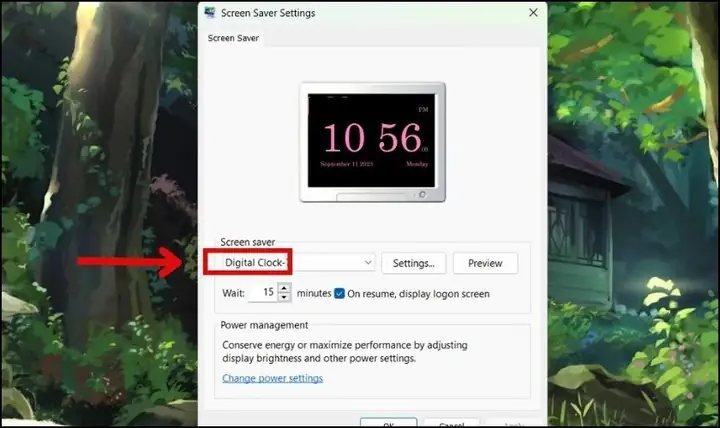Click the partially visible OK button
This screenshot has width=720, height=428.
pyautogui.click(x=388, y=422)
